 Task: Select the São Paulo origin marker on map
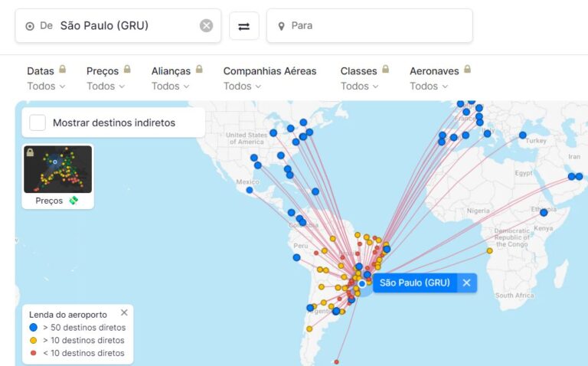pyautogui.click(x=362, y=284)
